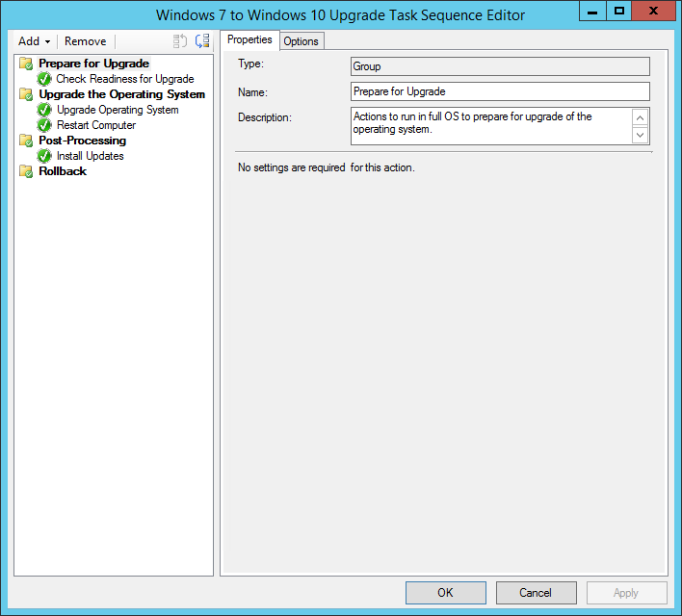Open the Add dropdown menu
682x616 pixels.
click(35, 41)
